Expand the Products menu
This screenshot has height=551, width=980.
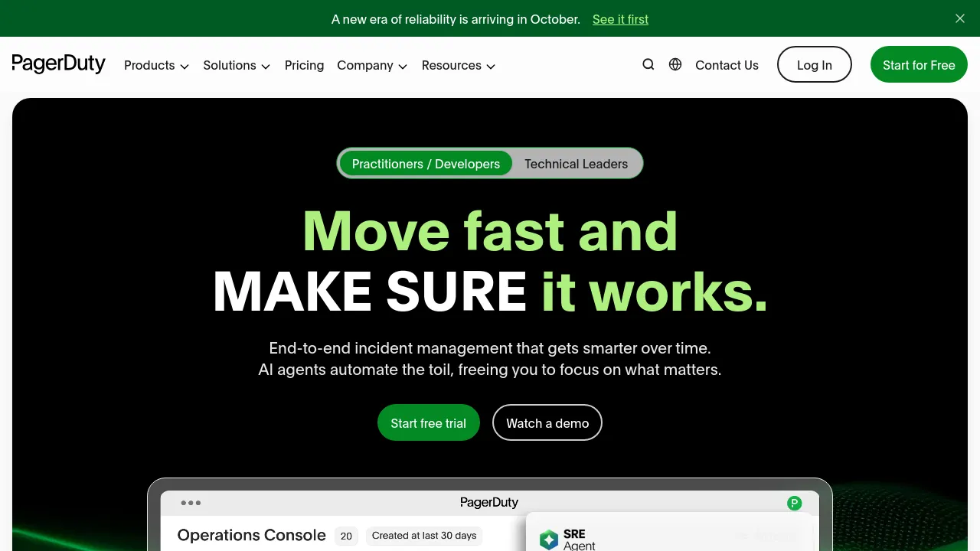click(156, 66)
